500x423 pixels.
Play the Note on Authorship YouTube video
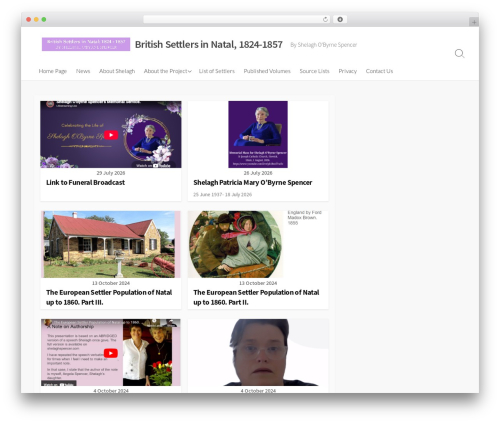click(111, 353)
